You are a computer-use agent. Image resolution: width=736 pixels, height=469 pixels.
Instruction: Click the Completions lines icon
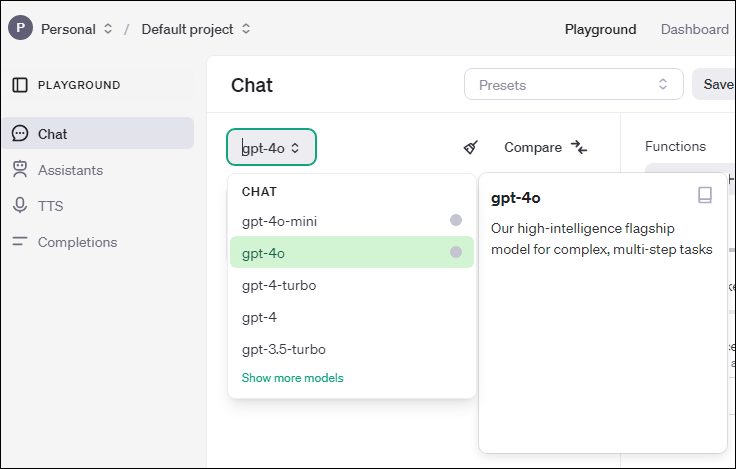(x=20, y=242)
